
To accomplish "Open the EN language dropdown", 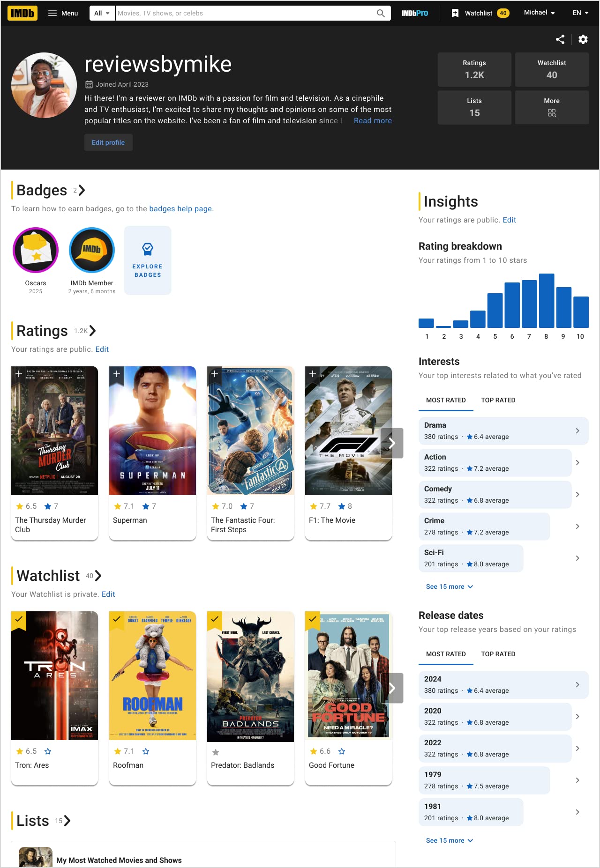I will (580, 13).
